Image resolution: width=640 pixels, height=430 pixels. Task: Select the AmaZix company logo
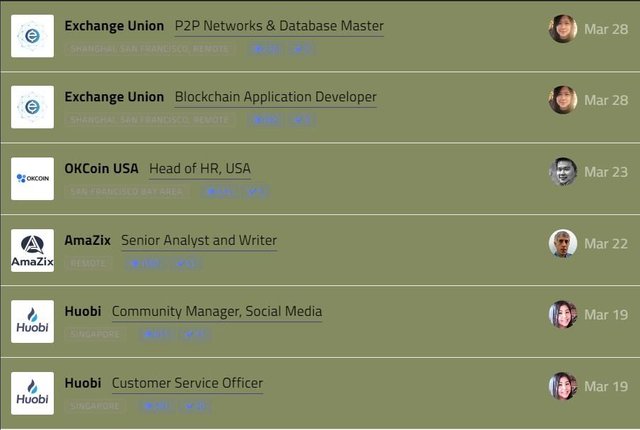point(32,250)
